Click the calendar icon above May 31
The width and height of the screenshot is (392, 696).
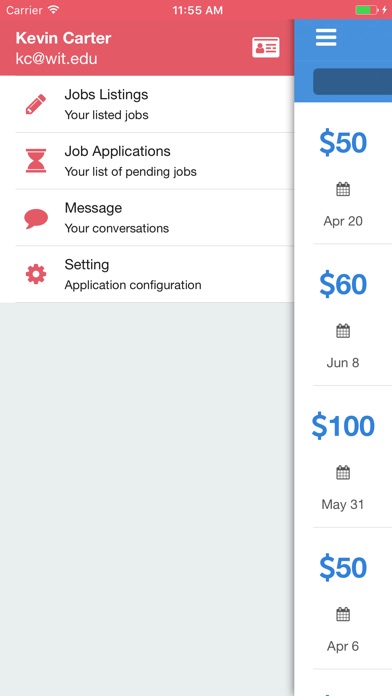click(343, 473)
